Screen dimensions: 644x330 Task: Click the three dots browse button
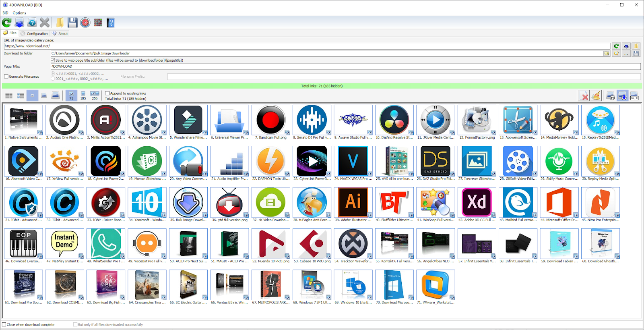pyautogui.click(x=626, y=53)
